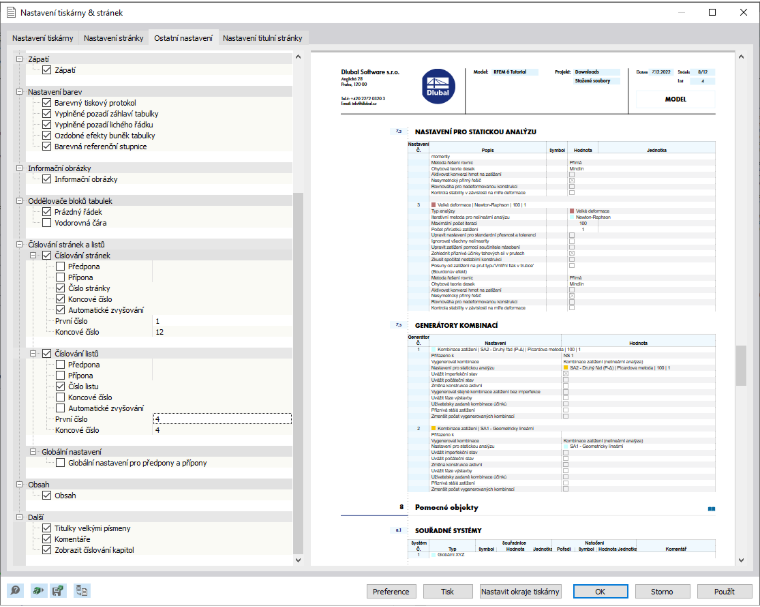Uncheck Číslo stránky checkbox

click(61, 288)
